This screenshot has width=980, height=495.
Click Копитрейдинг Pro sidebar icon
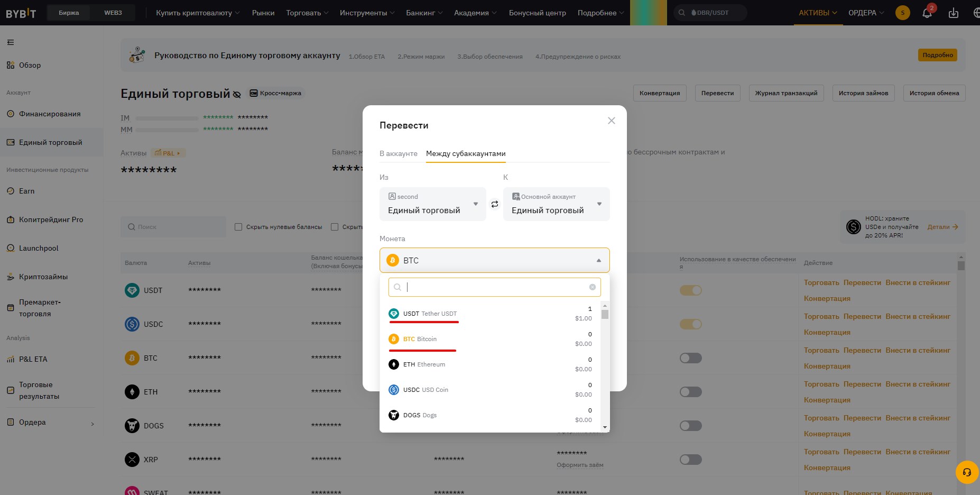[x=11, y=219]
